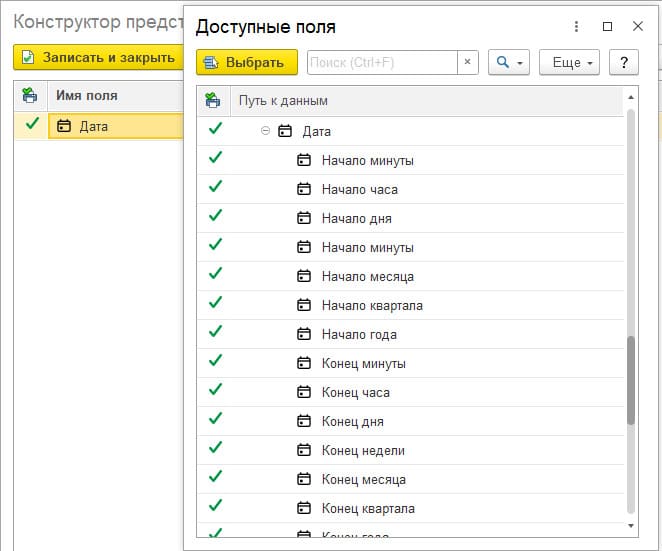662x551 pixels.
Task: Toggle green checkmark for Начало часа
Action: (x=215, y=187)
